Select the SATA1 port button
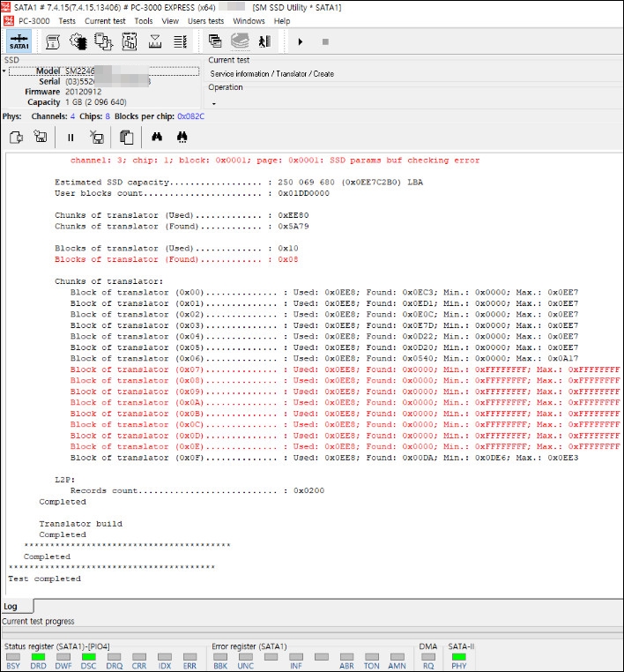 coord(19,41)
